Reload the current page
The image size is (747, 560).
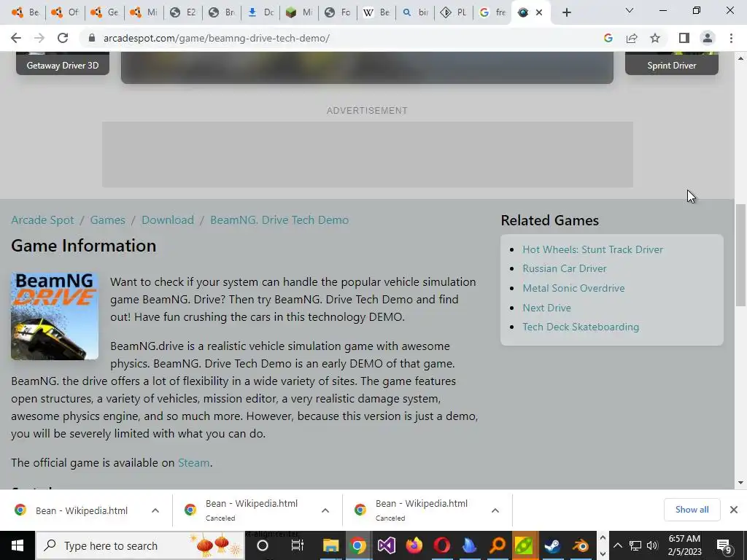(x=63, y=38)
